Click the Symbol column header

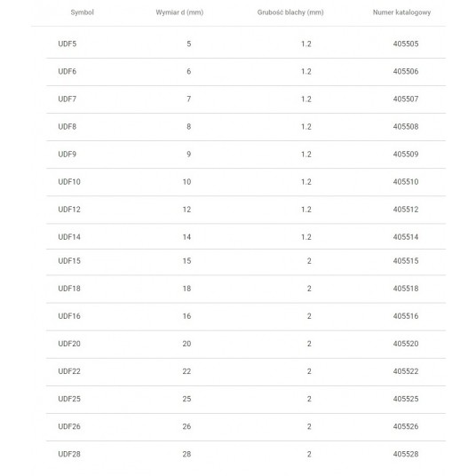(82, 12)
